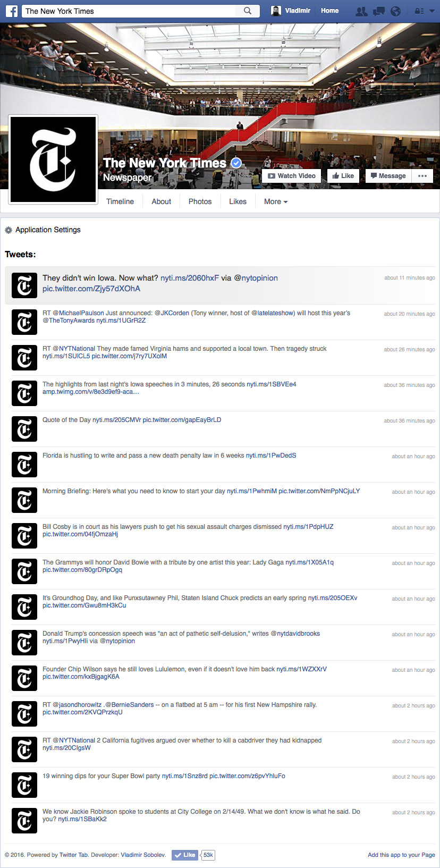Click Vladimir's profile avatar in the top bar

point(276,11)
